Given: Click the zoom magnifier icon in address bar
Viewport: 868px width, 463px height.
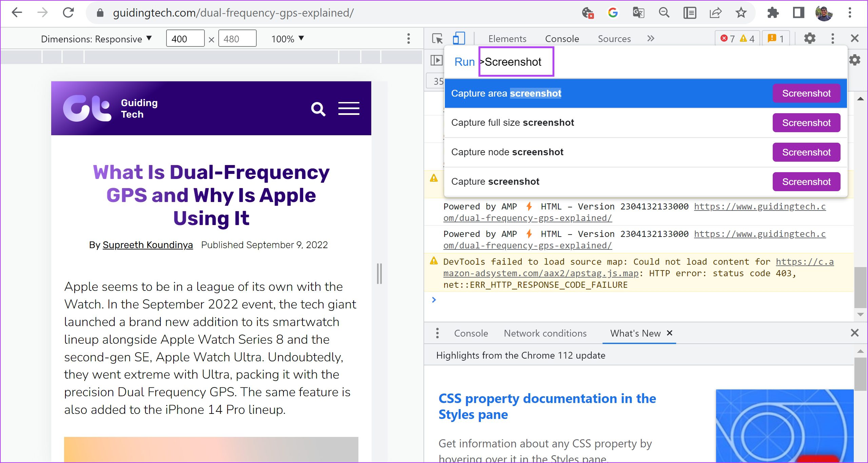Looking at the screenshot, I should click(664, 13).
